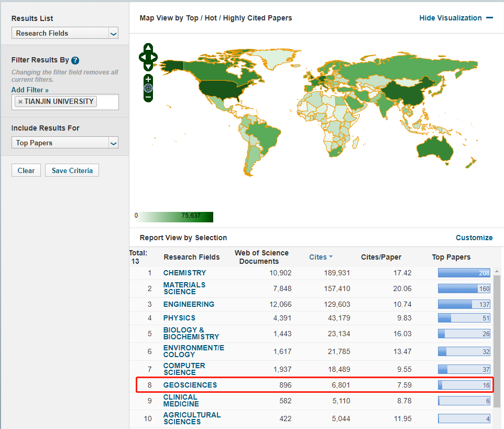Zoom out on the map
Screen dimensions: 504x429
tap(148, 97)
